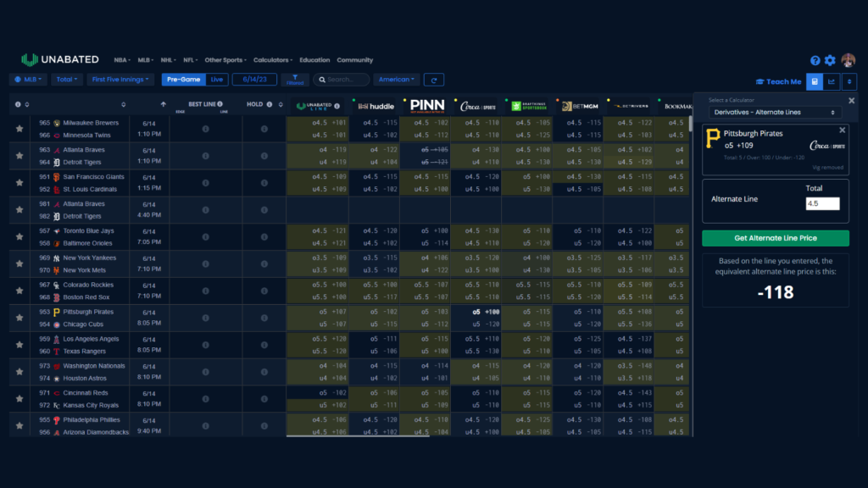
Task: Star the New York Yankees game
Action: (19, 264)
